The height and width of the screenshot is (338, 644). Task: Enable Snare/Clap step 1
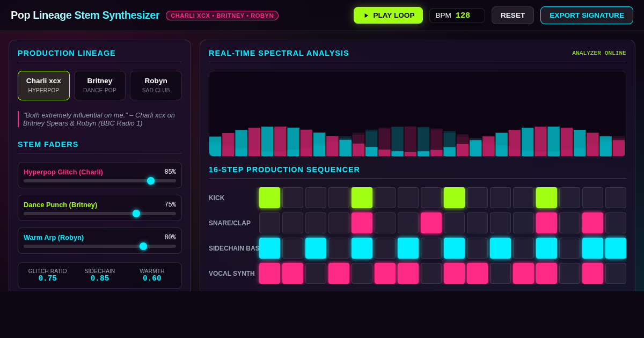click(x=269, y=223)
